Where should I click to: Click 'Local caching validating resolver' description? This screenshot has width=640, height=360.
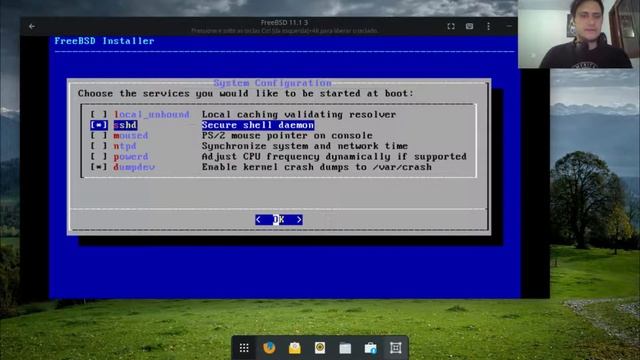[x=299, y=114]
